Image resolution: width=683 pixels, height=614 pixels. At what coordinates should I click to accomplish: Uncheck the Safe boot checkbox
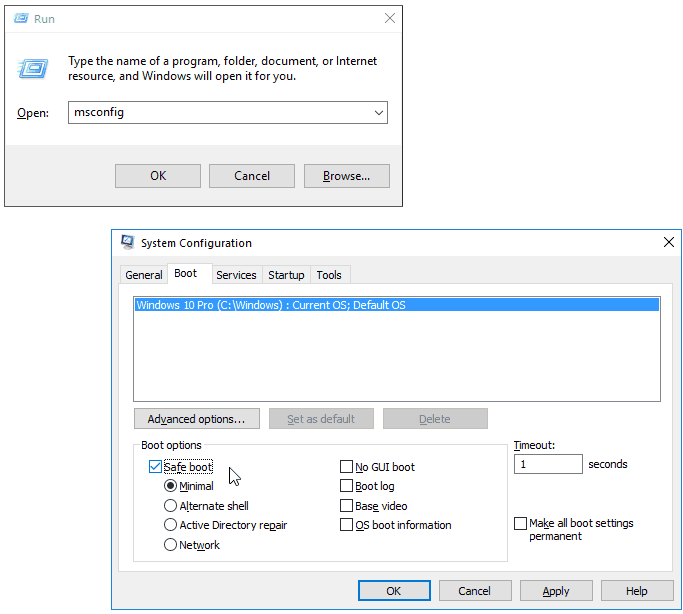pyautogui.click(x=155, y=467)
